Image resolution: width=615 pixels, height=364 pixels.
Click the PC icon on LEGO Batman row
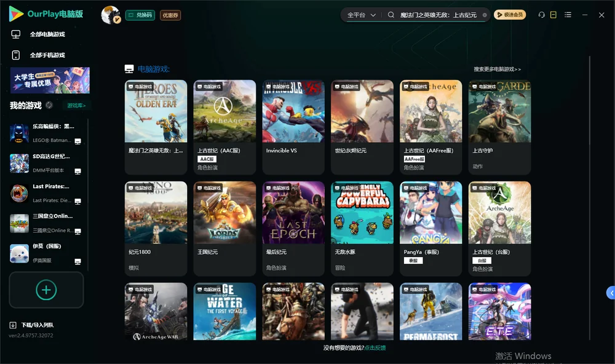(x=77, y=141)
